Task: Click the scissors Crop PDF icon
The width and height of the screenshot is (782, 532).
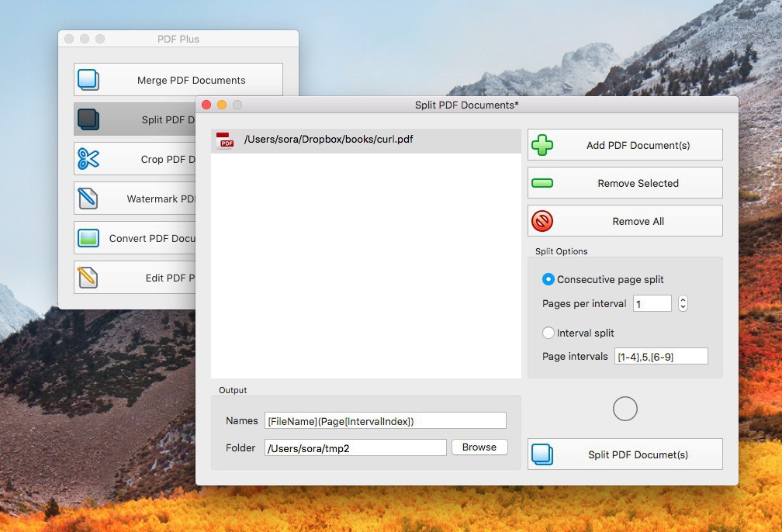Action: pos(88,159)
